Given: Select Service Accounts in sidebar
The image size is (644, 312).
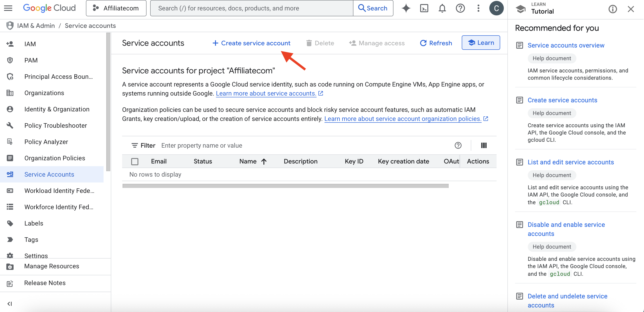Looking at the screenshot, I should point(52,175).
